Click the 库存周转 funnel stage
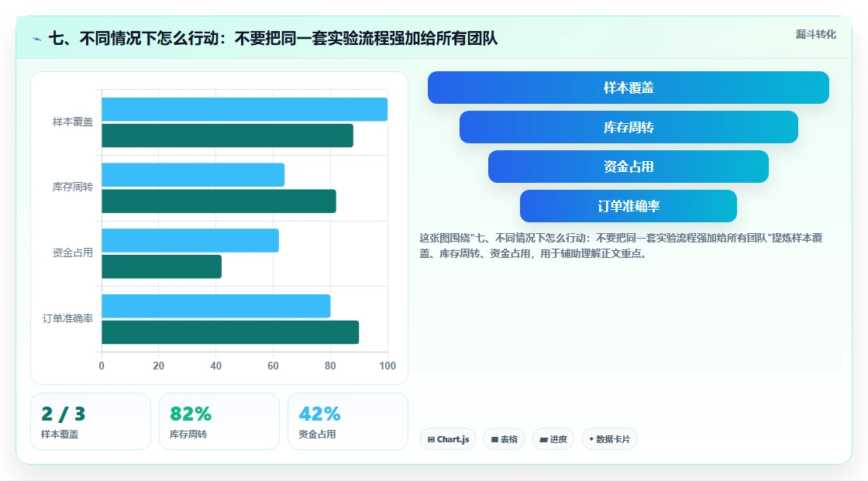 pos(629,127)
